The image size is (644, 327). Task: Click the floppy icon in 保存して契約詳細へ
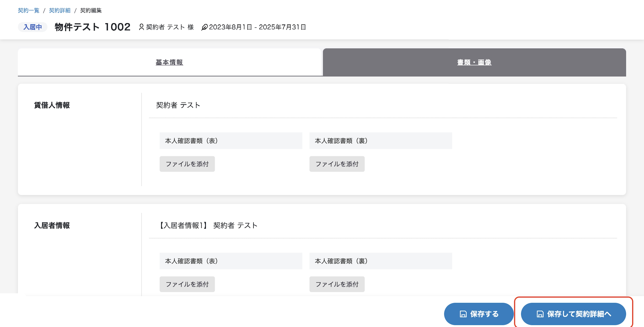[x=540, y=314]
